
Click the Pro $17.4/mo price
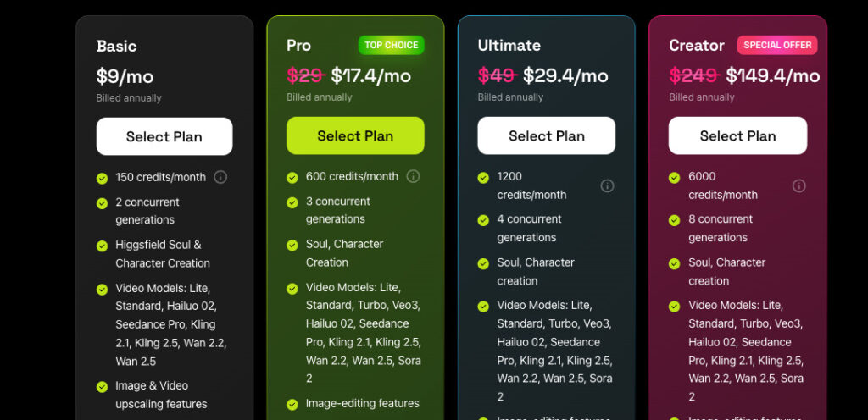click(370, 76)
